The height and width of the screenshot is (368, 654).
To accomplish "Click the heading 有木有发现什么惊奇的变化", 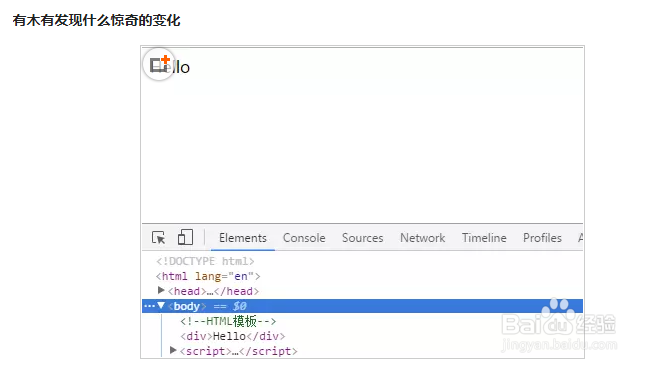I will (x=96, y=20).
